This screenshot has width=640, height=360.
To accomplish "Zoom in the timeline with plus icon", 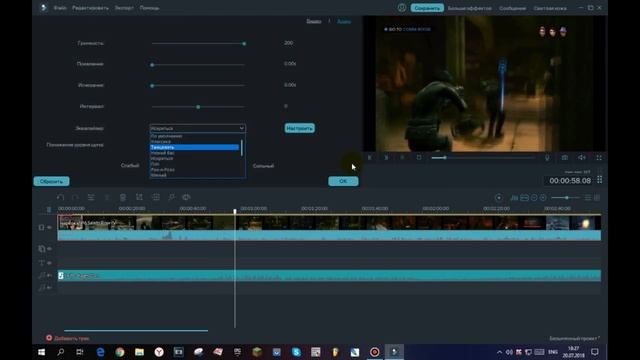I will (543, 198).
